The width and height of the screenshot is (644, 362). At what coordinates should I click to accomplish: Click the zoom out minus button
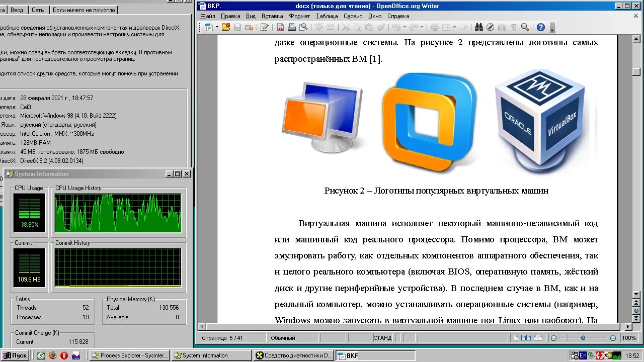[553, 338]
